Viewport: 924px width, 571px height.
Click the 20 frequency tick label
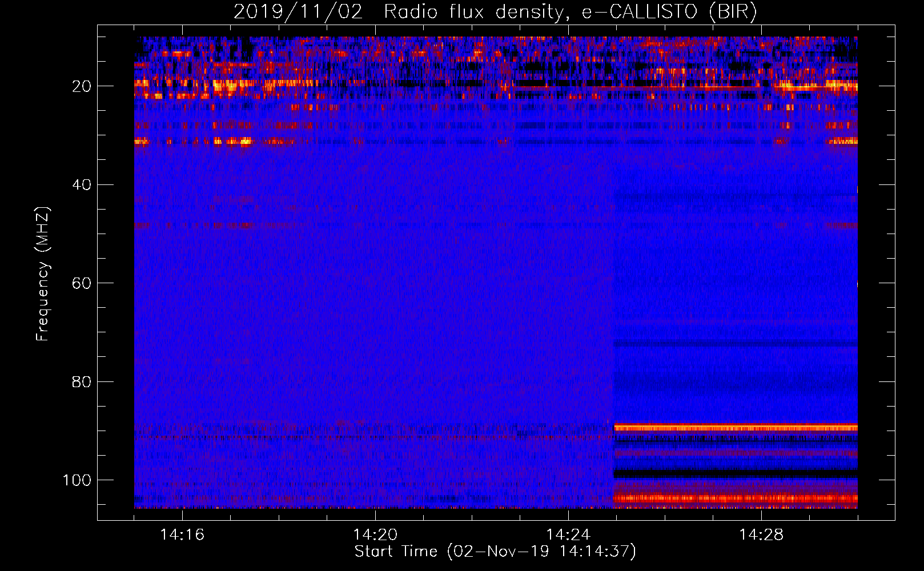click(x=82, y=86)
